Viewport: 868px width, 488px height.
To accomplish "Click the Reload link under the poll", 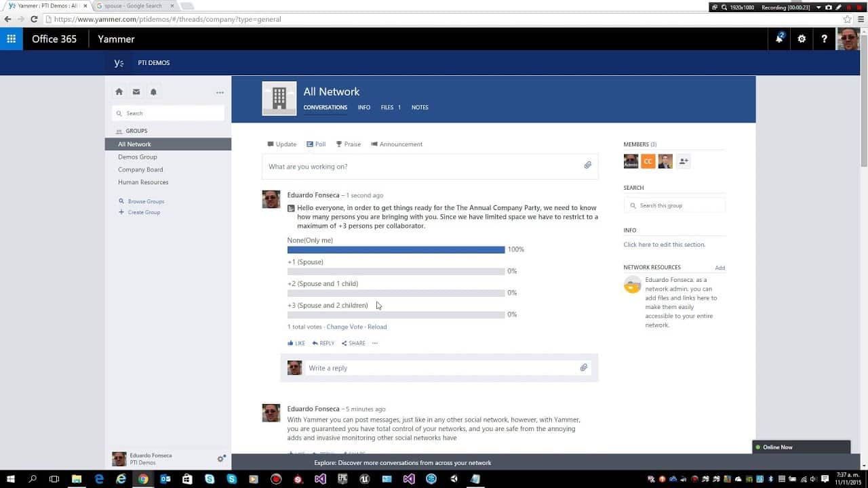I will [x=377, y=327].
